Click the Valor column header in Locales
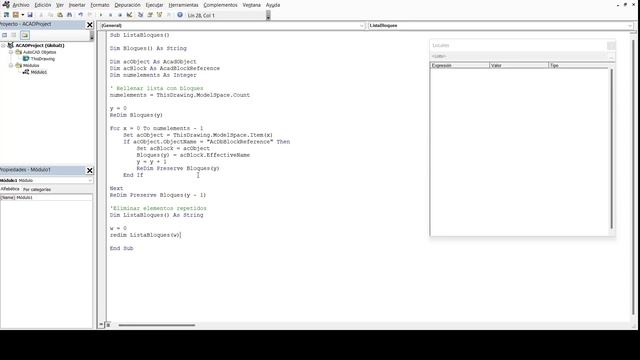640x360 pixels. pos(519,65)
